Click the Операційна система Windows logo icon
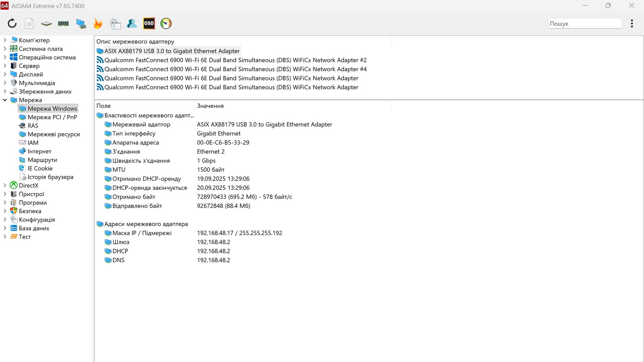This screenshot has height=362, width=644. click(14, 57)
